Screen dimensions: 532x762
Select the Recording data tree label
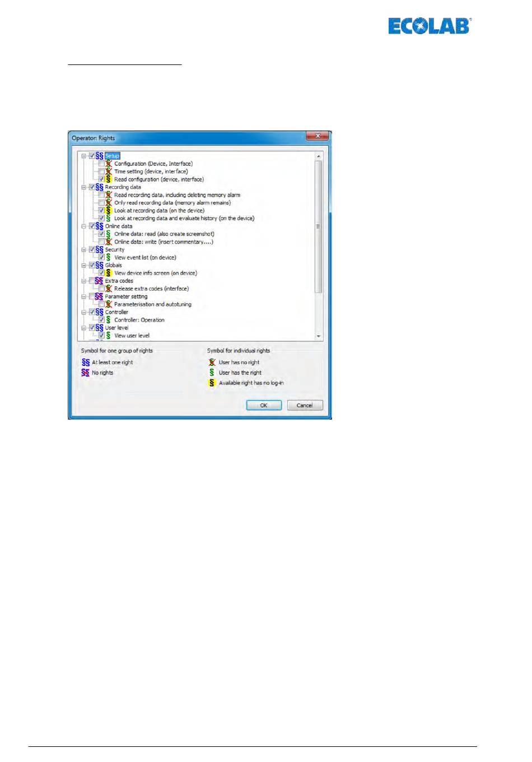point(123,187)
